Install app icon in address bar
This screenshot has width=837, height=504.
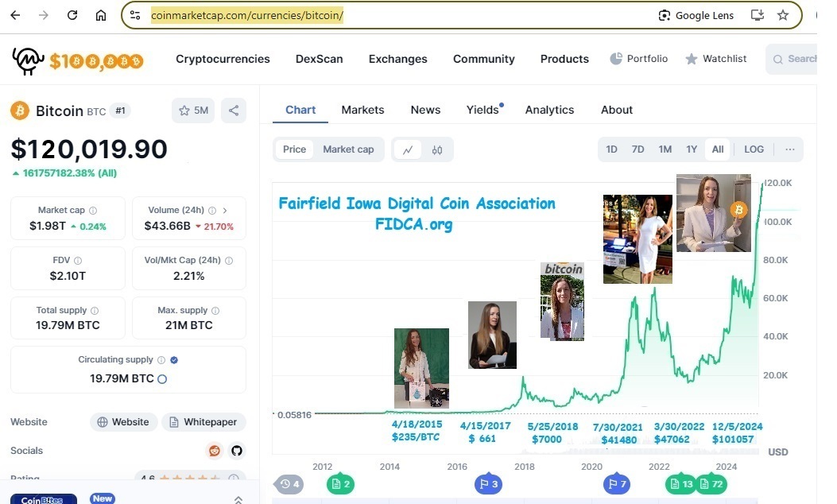(x=758, y=15)
